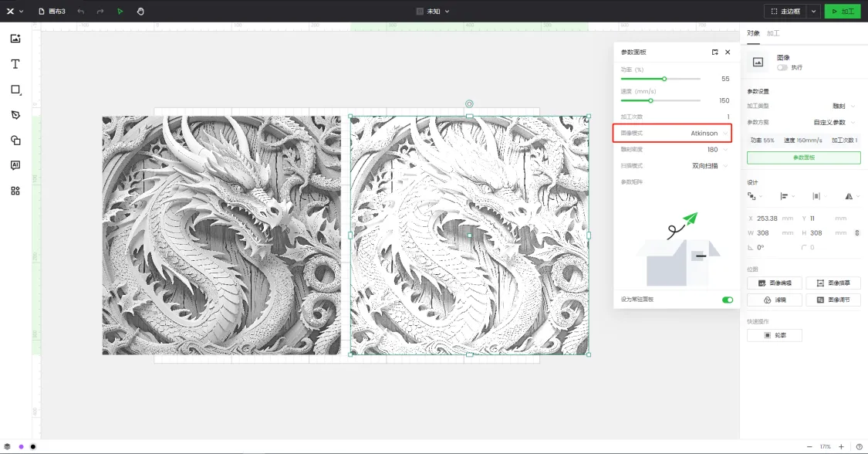Viewport: 868px width, 454px height.
Task: Click the 轮廓 outline button
Action: (775, 336)
